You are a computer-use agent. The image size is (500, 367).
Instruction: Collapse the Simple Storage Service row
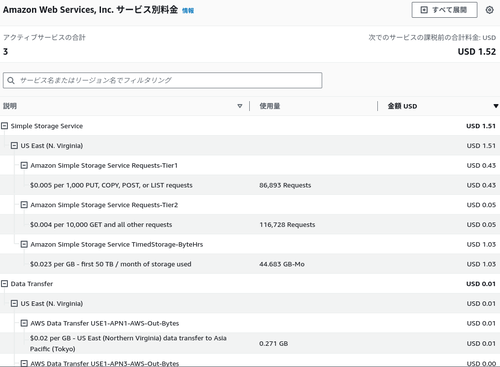4,126
